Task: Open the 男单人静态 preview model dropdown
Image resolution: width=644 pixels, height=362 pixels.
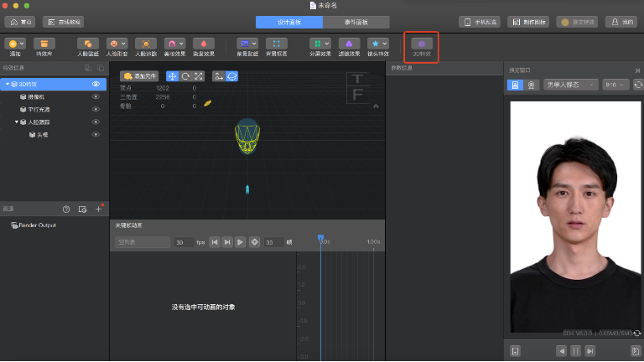Action: pyautogui.click(x=570, y=85)
